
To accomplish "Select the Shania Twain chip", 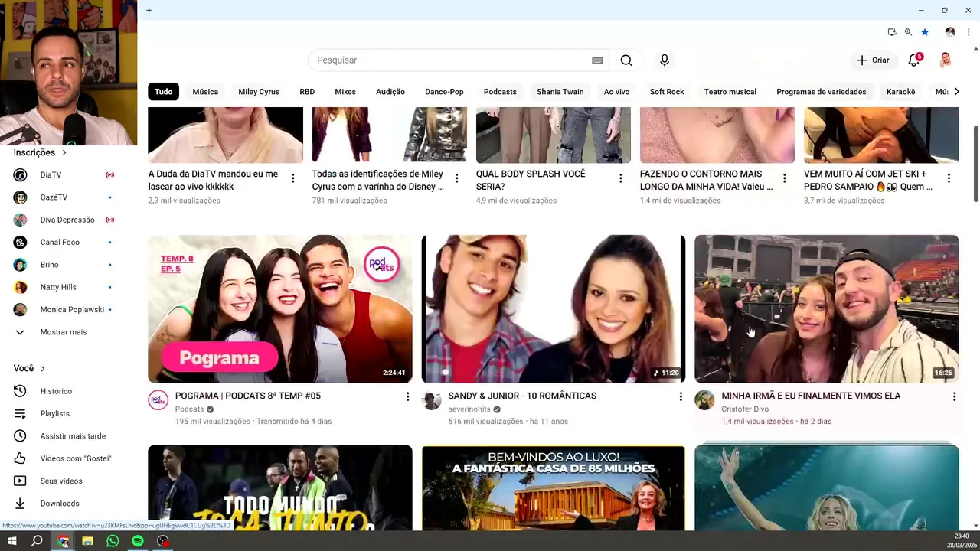I will [x=560, y=92].
